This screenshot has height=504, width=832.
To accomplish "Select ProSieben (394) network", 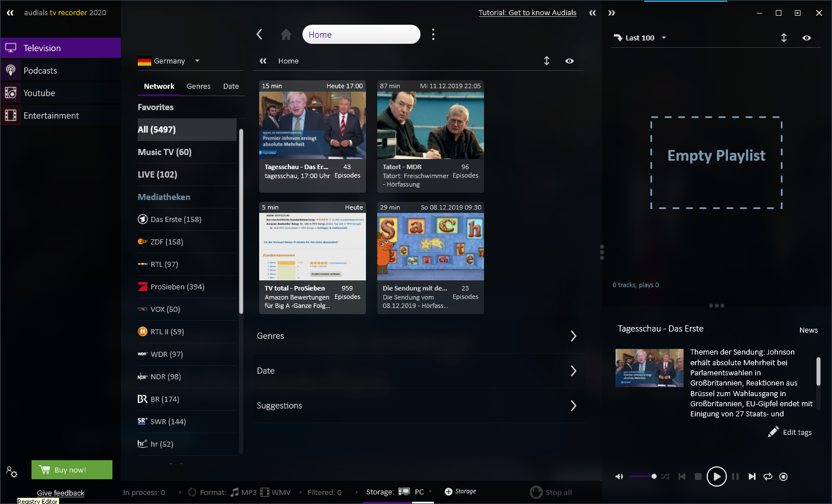I will coord(187,287).
